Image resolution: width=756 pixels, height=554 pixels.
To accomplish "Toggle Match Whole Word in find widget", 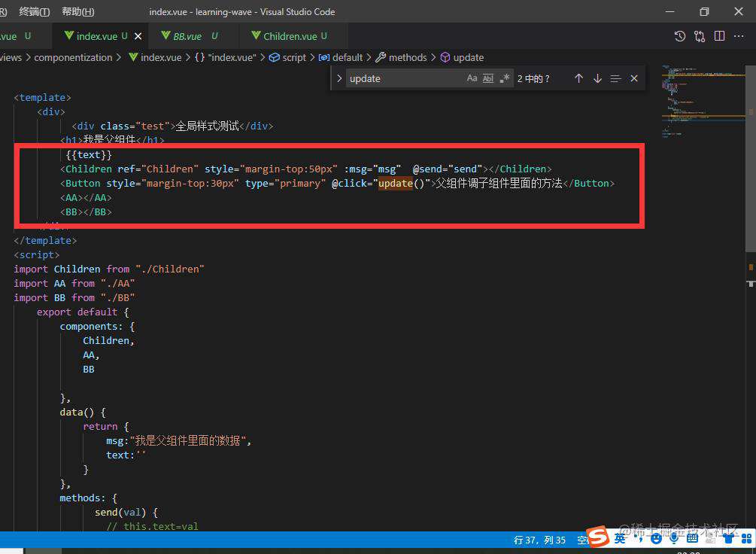I will tap(488, 78).
